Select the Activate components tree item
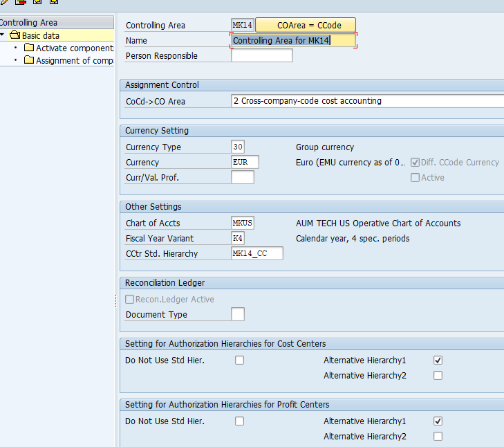The width and height of the screenshot is (504, 447). click(74, 48)
